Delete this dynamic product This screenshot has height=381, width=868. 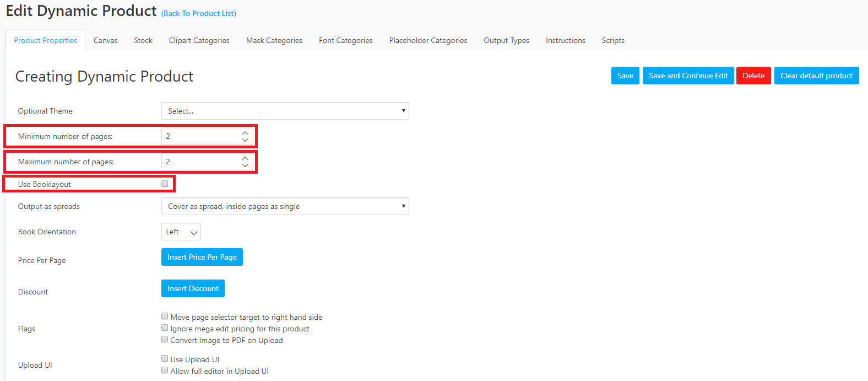coord(753,76)
